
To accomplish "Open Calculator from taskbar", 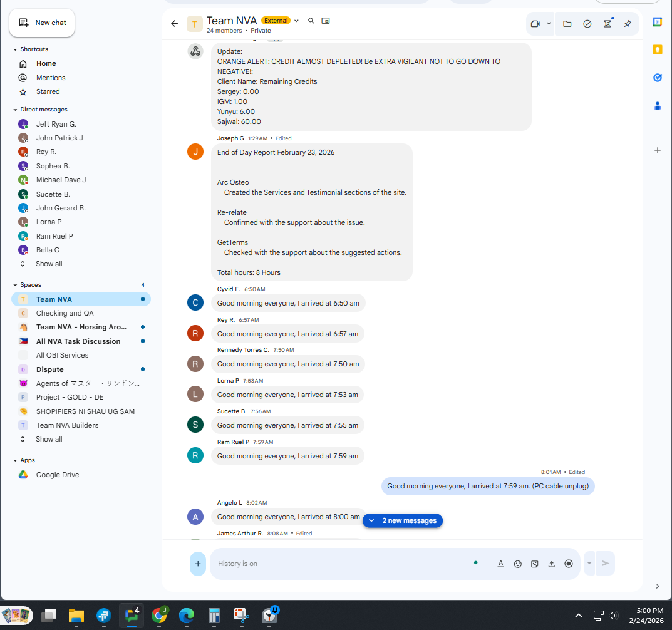I will coord(214,616).
